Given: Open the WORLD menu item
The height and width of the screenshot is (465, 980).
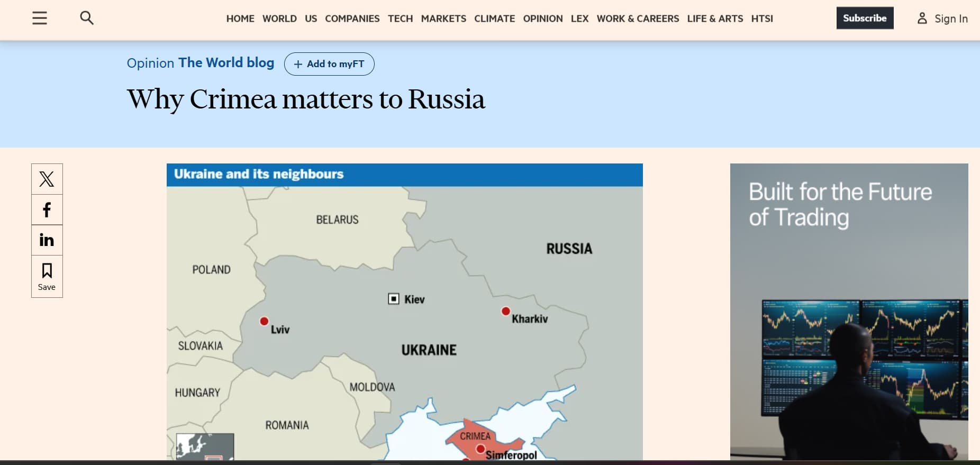Looking at the screenshot, I should [279, 19].
